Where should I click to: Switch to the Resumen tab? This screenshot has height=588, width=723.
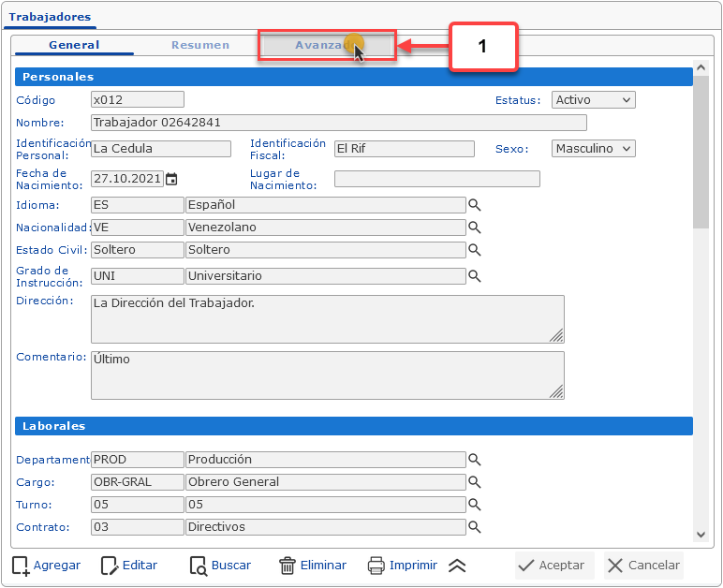pos(200,45)
